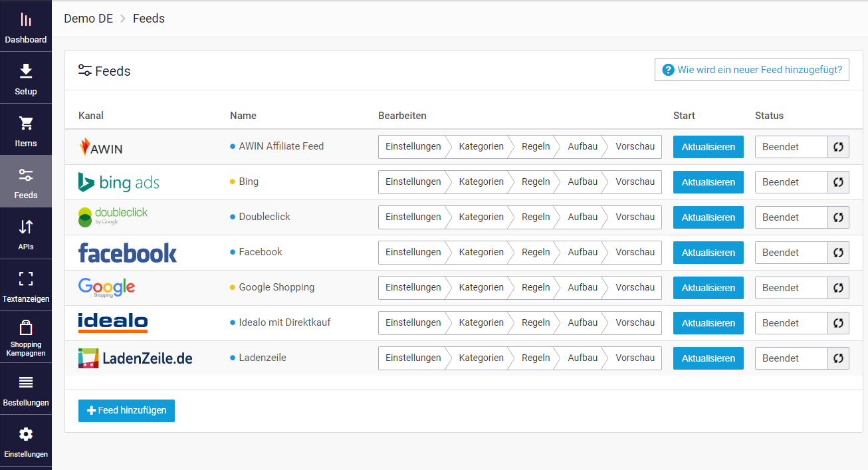The image size is (868, 470).
Task: Refresh status icon for Google Shopping feed
Action: [838, 288]
